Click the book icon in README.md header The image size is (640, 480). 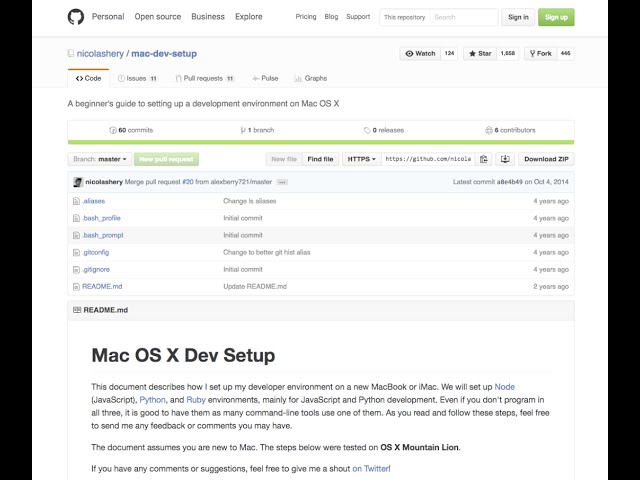[x=77, y=310]
